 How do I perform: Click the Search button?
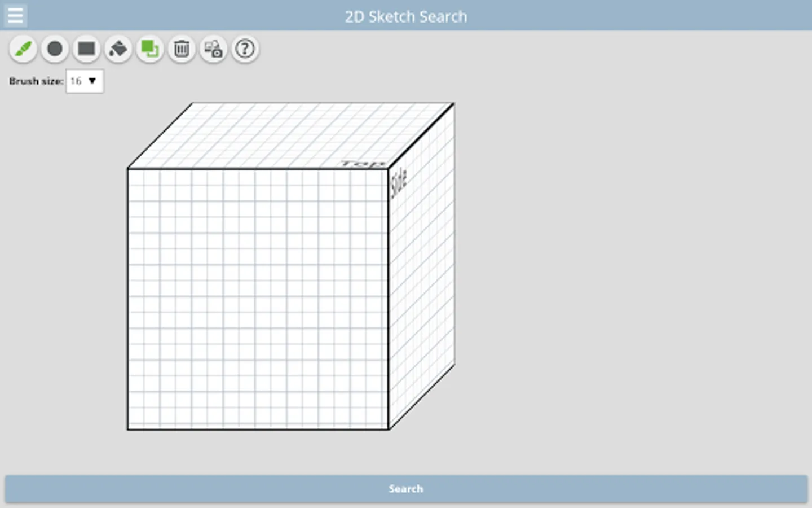click(406, 489)
